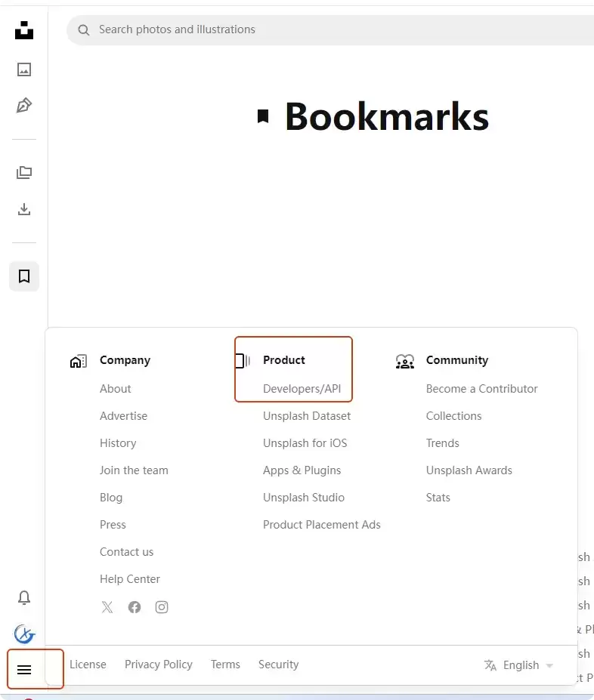Image resolution: width=594 pixels, height=700 pixels.
Task: Open the History link
Action: [x=118, y=443]
